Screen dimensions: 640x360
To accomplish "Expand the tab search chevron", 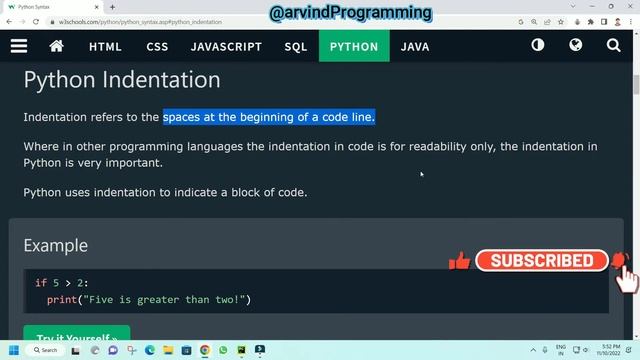I will (573, 7).
